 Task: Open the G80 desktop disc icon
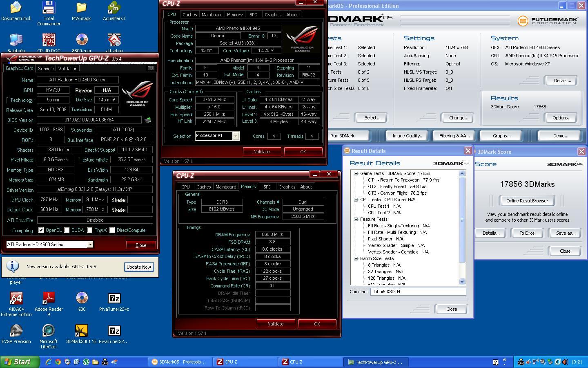(82, 302)
